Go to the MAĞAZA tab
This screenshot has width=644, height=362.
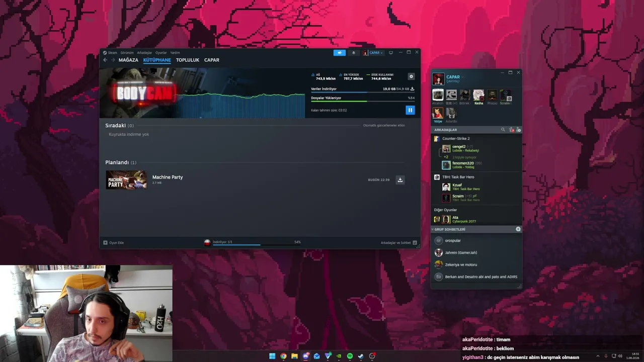128,60
